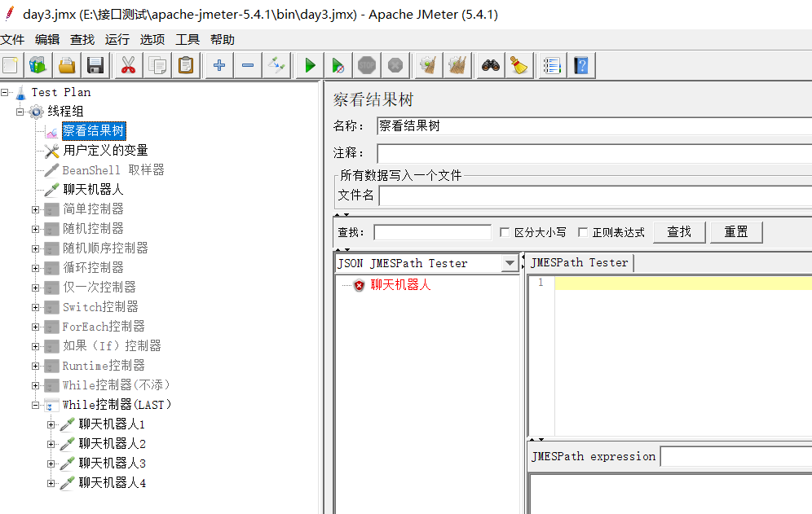This screenshot has width=812, height=514.
Task: Select the 聊天机器人4 tree item
Action: [x=112, y=483]
